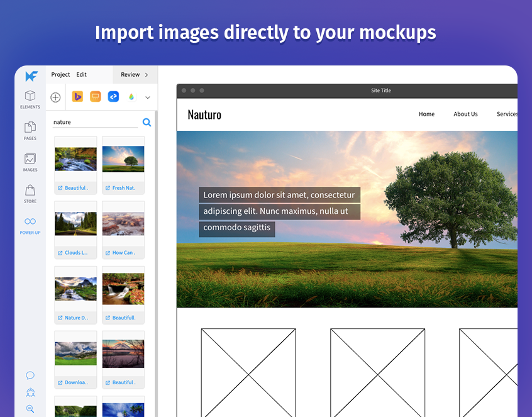Open the Review menu

tap(130, 74)
